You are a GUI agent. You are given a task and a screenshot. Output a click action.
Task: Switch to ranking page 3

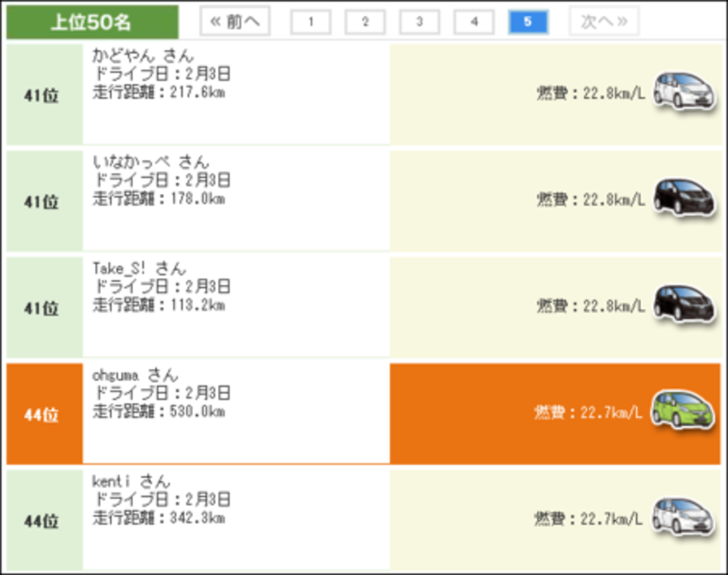pos(419,22)
